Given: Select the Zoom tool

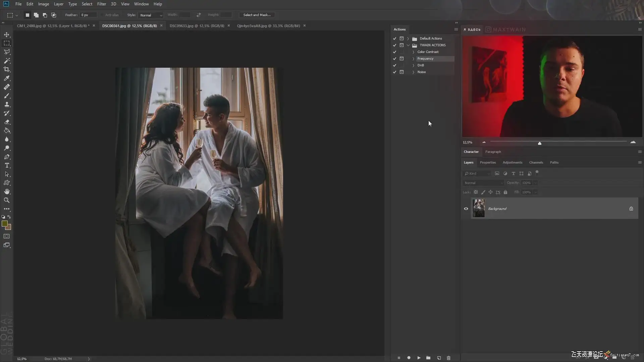Looking at the screenshot, I should point(7,200).
